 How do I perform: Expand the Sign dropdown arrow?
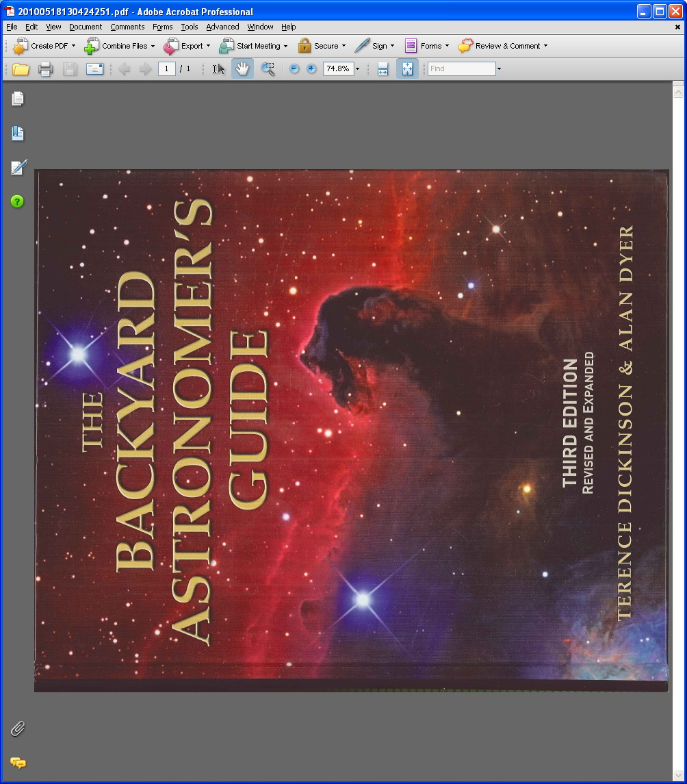(x=392, y=46)
